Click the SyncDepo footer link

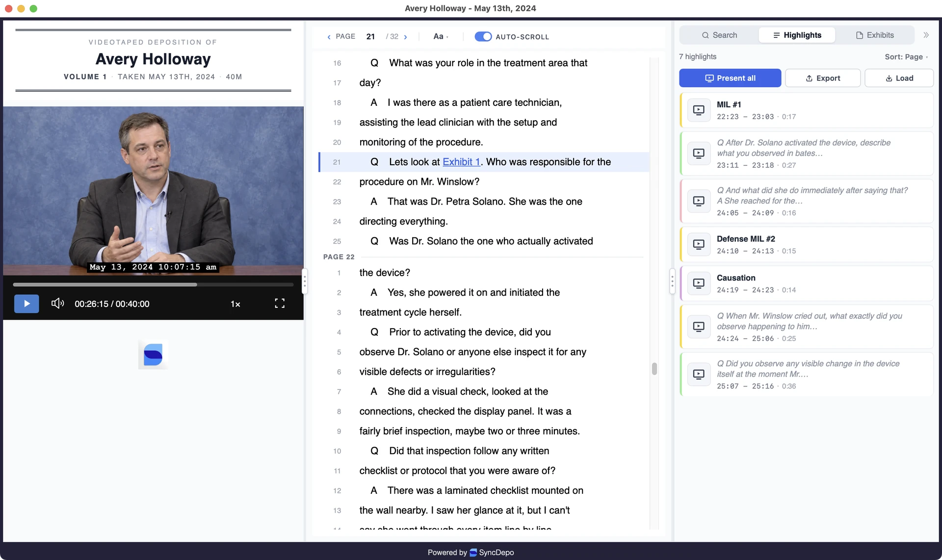(492, 552)
